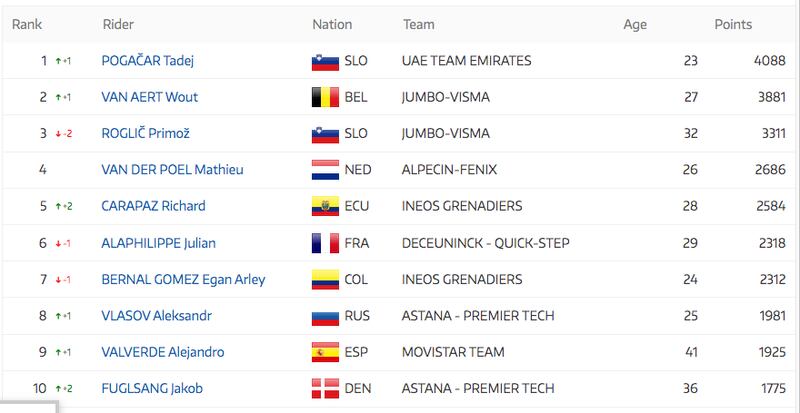Image resolution: width=800 pixels, height=413 pixels.
Task: Click the Colombia flag icon
Action: pos(326,279)
